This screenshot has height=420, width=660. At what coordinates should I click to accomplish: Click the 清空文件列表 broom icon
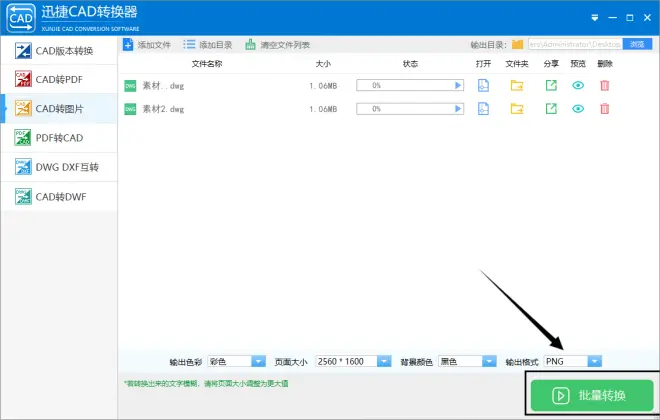click(x=250, y=44)
